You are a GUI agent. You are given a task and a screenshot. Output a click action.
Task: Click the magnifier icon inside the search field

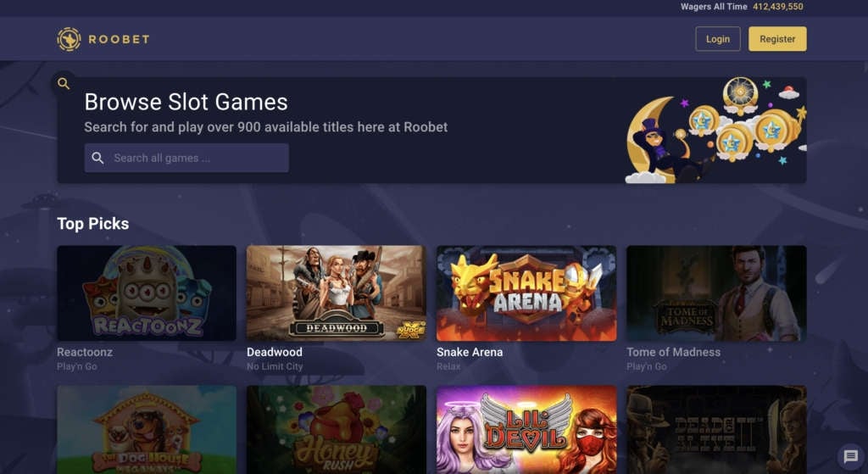pyautogui.click(x=98, y=158)
